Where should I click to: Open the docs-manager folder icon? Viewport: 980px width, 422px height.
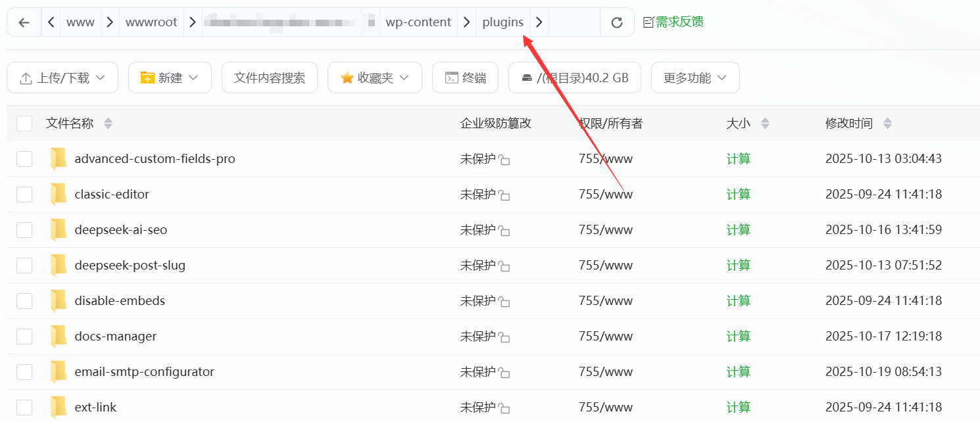pyautogui.click(x=59, y=336)
